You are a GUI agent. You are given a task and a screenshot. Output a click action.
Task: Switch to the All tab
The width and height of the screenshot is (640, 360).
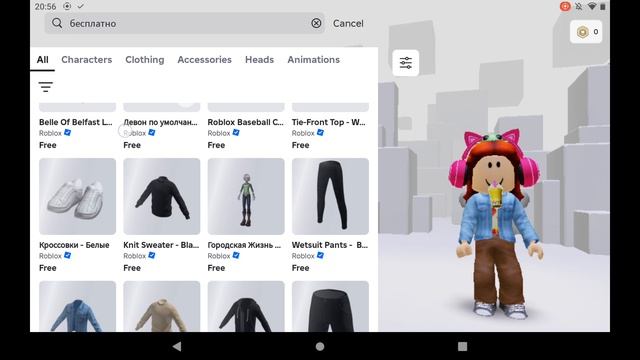click(x=42, y=60)
